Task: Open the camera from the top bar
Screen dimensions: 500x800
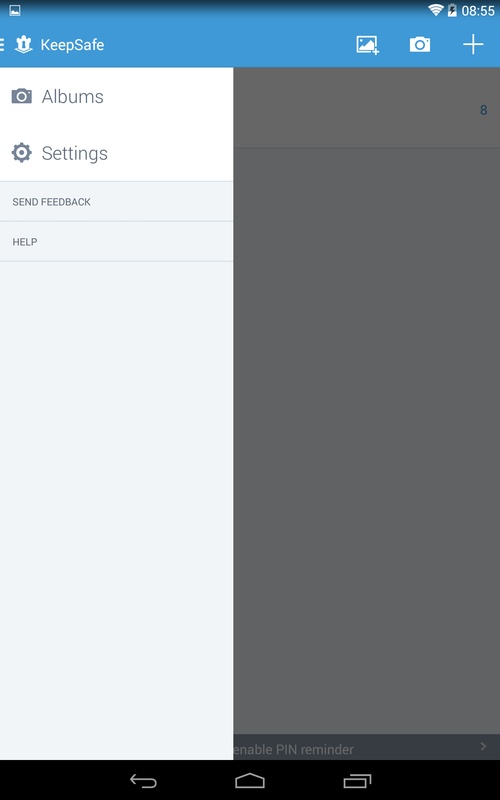Action: (x=420, y=45)
